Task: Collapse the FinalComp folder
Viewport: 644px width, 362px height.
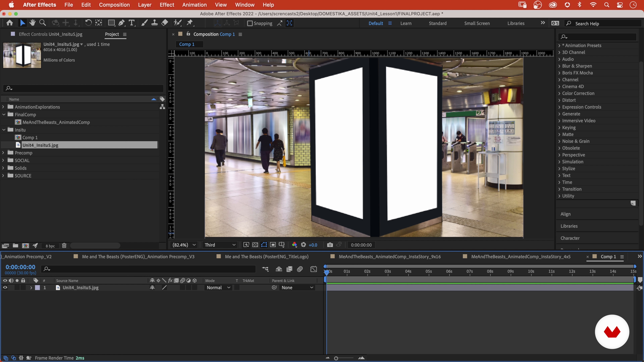Action: click(x=4, y=114)
